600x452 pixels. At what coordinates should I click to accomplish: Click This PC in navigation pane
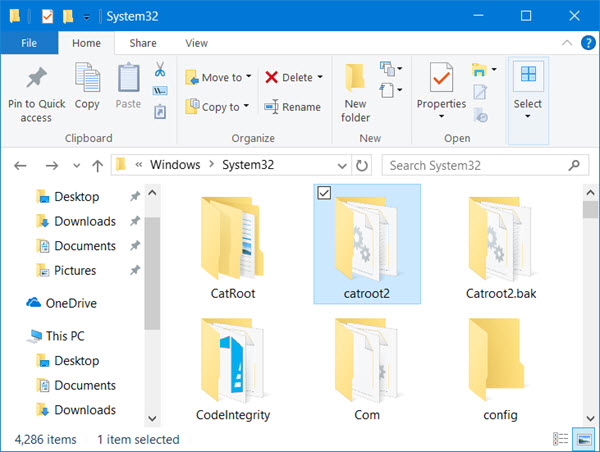(x=57, y=336)
